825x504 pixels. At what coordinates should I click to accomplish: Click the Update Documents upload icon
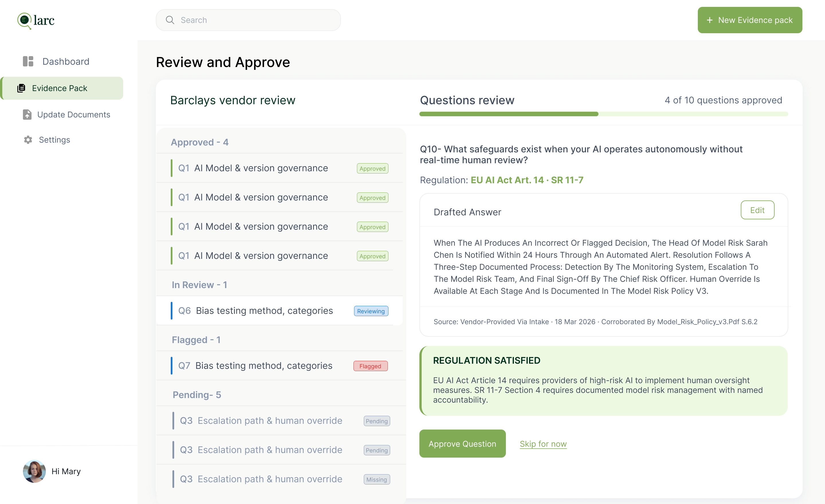pyautogui.click(x=27, y=115)
